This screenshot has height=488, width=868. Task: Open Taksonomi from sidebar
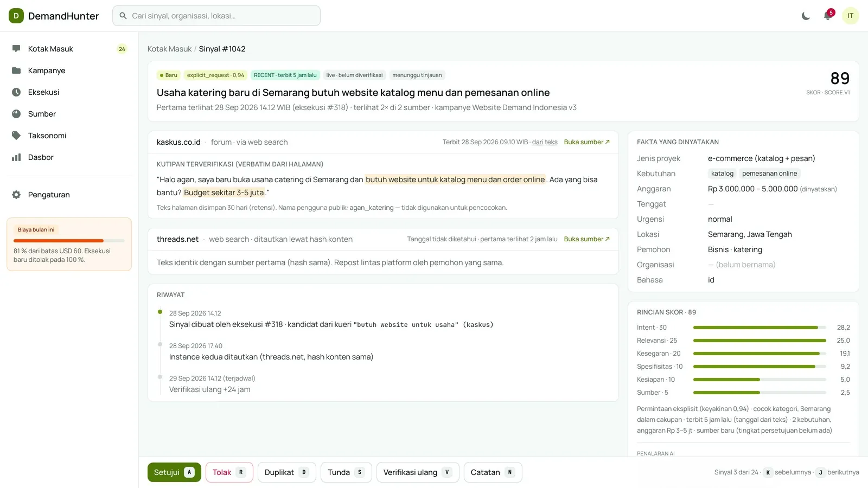pyautogui.click(x=69, y=136)
